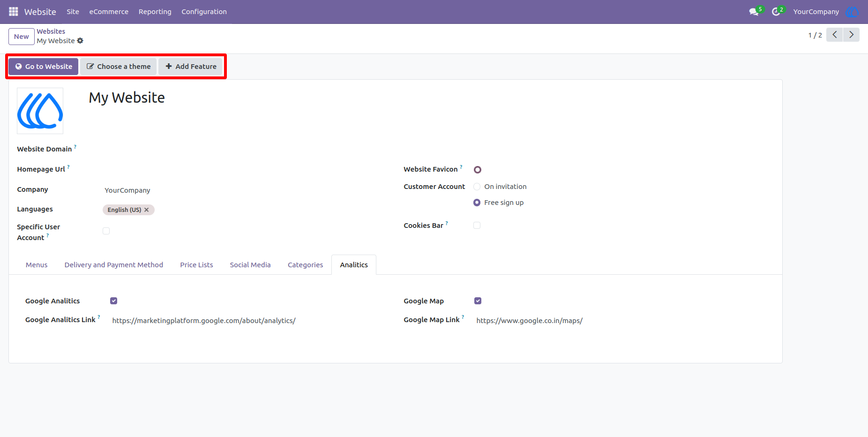The width and height of the screenshot is (868, 437).
Task: Click the Go to Website button
Action: click(44, 67)
